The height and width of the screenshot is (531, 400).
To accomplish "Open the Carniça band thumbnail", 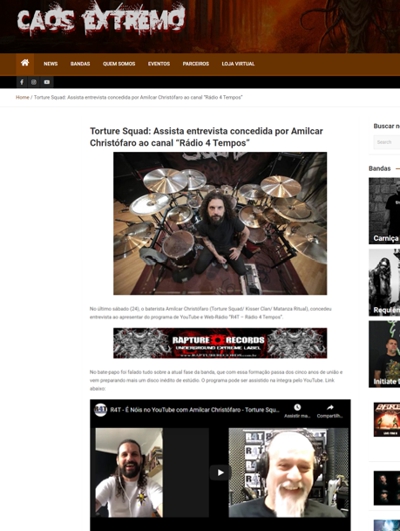I will point(384,211).
